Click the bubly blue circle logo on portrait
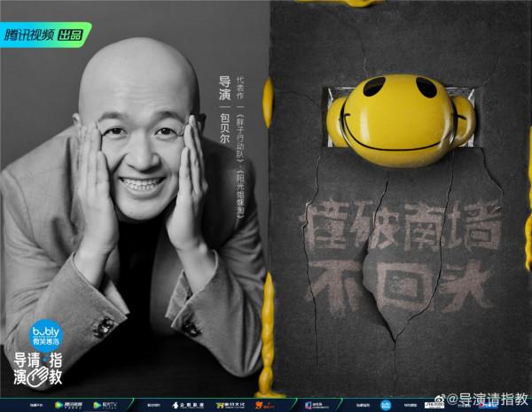 click(x=46, y=336)
